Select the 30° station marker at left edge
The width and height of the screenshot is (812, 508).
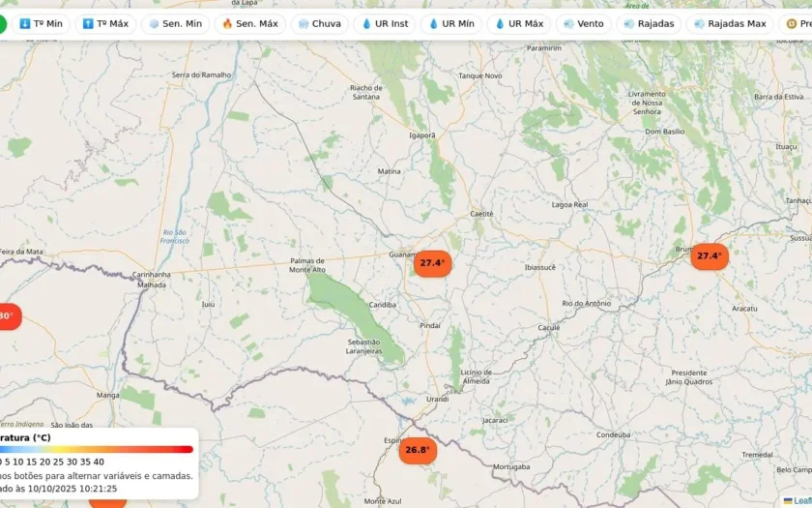coord(10,316)
